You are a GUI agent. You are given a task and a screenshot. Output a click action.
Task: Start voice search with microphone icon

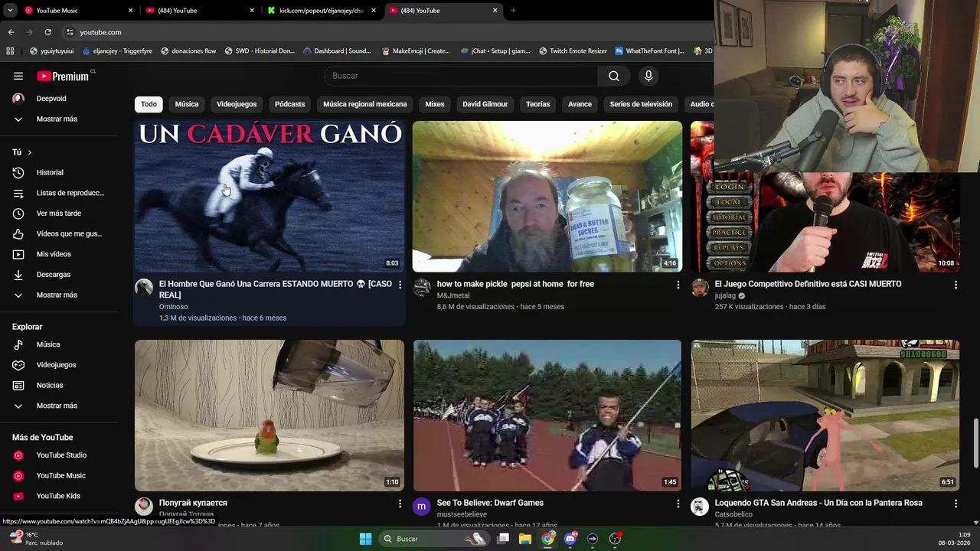pyautogui.click(x=648, y=76)
